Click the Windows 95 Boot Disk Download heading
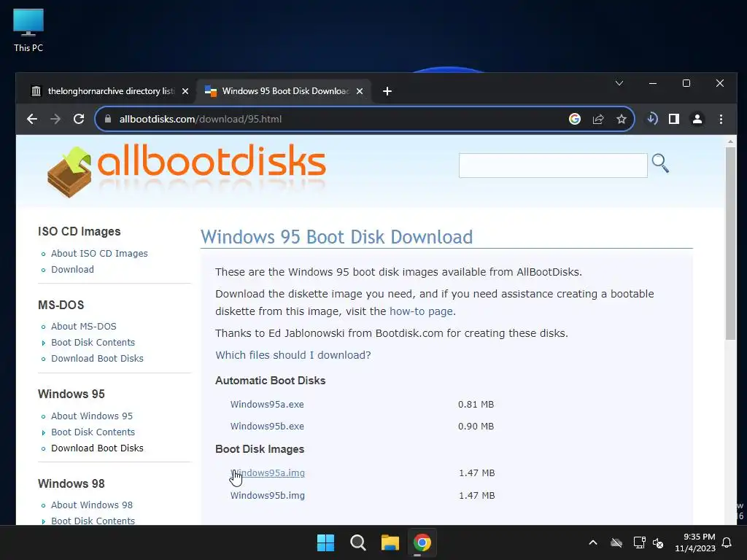 coord(336,237)
